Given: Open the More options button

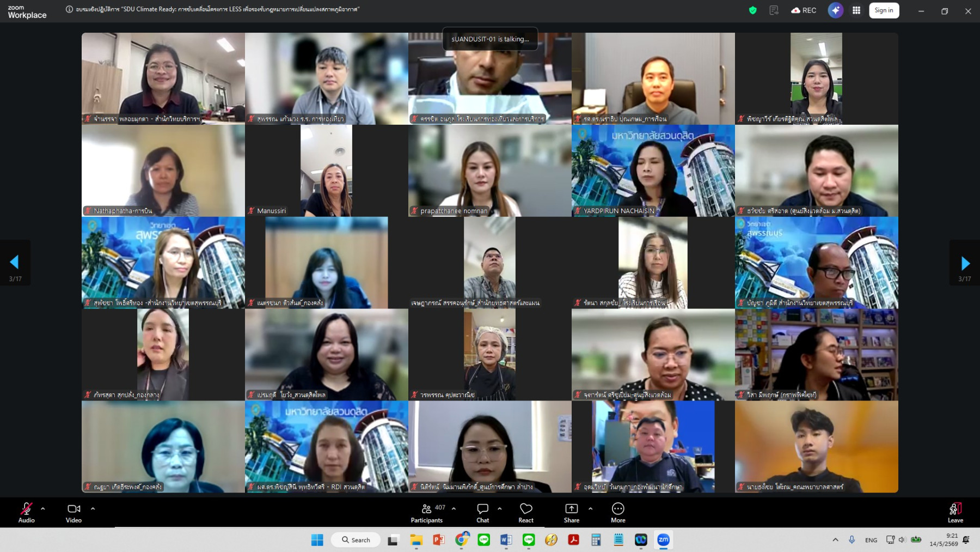Looking at the screenshot, I should coord(618,513).
